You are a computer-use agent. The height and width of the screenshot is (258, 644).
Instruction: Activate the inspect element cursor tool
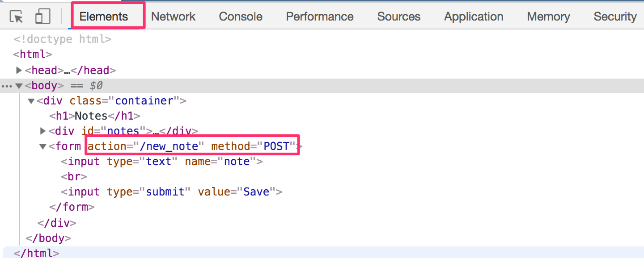click(17, 17)
